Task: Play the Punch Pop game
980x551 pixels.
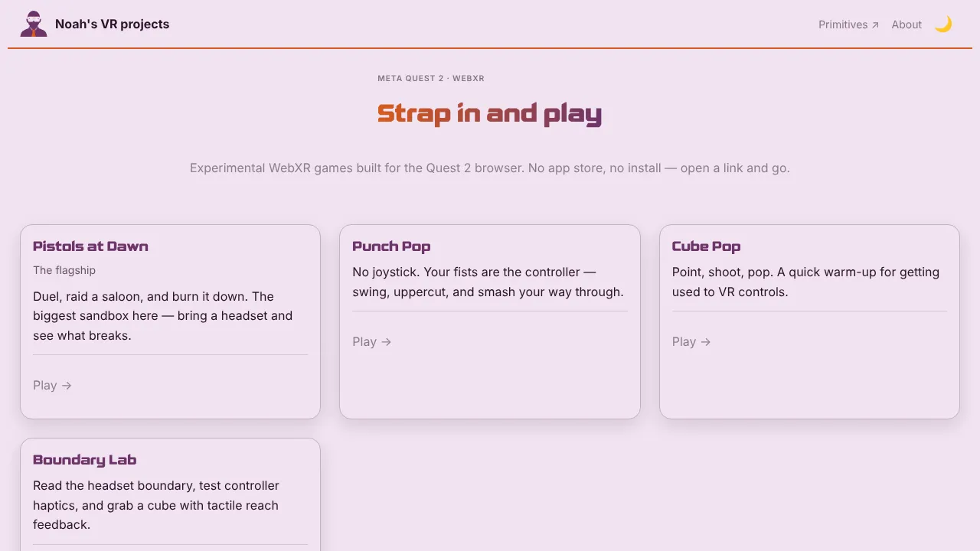Action: [372, 341]
